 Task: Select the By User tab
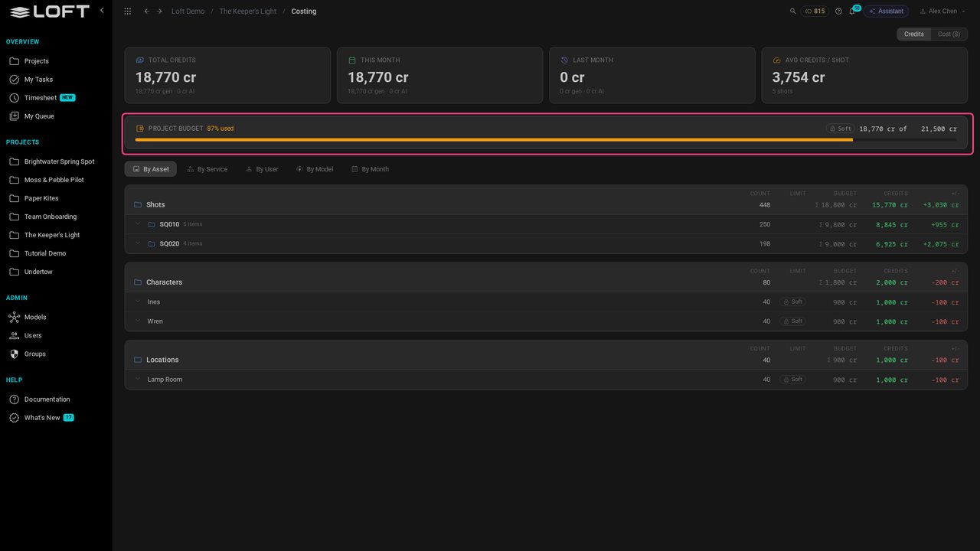click(262, 169)
